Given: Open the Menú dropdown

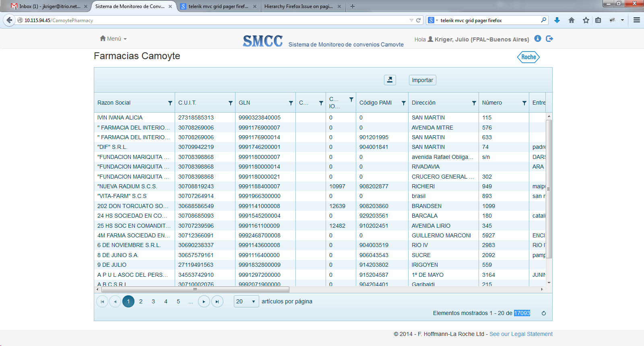Looking at the screenshot, I should (114, 39).
